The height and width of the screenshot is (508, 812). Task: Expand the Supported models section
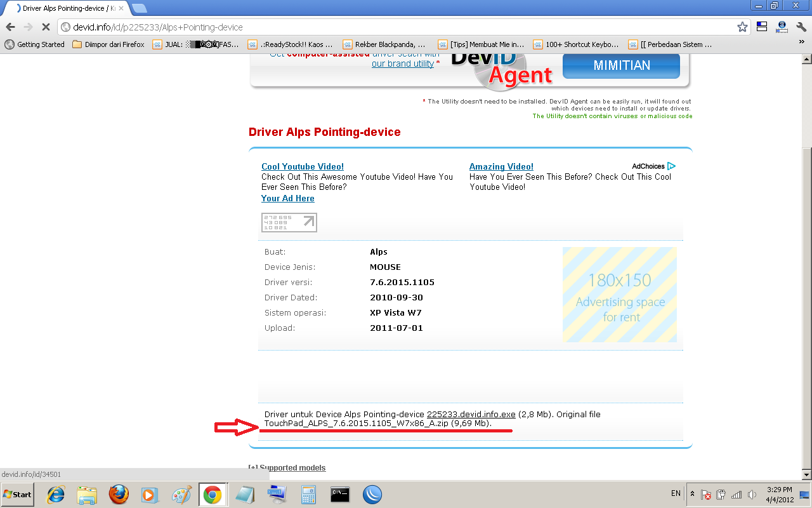tap(287, 468)
